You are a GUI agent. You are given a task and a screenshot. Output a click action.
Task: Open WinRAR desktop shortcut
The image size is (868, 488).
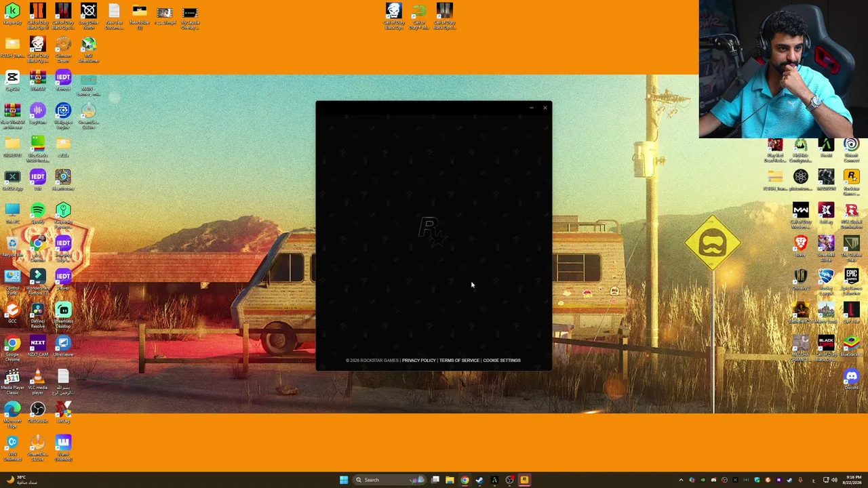tap(37, 81)
